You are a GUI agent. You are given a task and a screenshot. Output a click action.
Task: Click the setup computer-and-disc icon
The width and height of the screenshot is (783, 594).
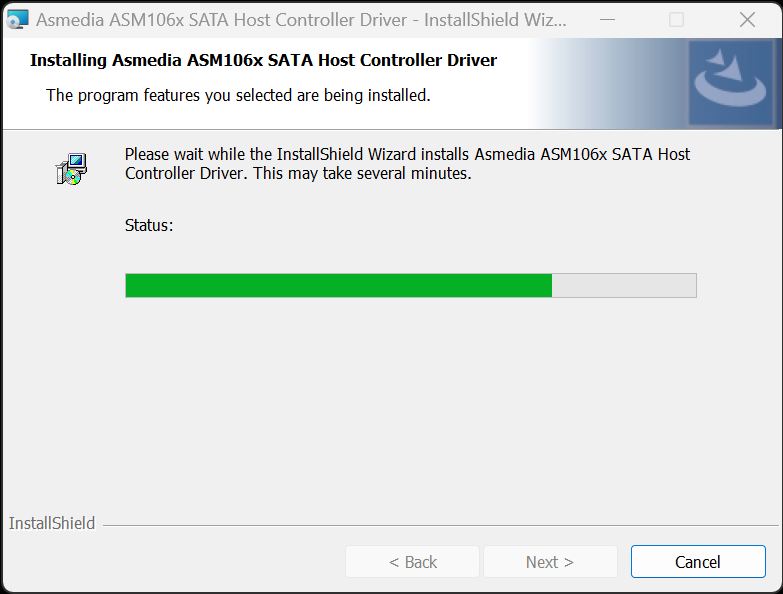point(71,169)
